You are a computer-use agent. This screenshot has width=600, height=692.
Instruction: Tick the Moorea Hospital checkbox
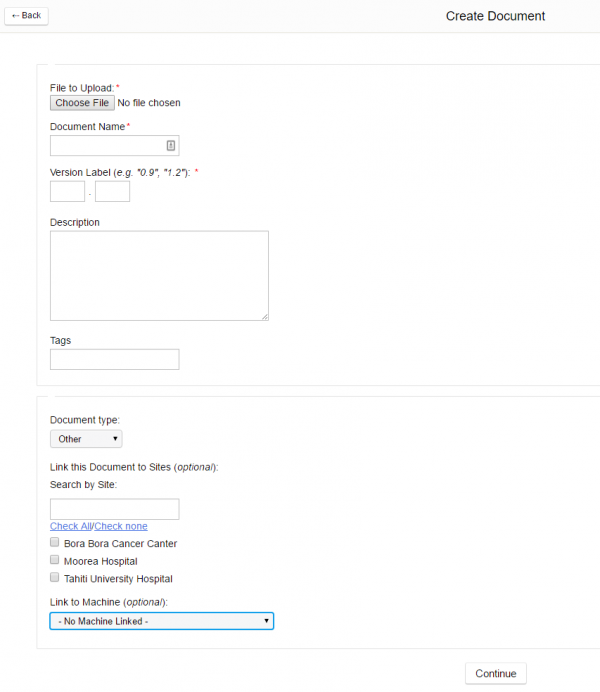tap(55, 560)
